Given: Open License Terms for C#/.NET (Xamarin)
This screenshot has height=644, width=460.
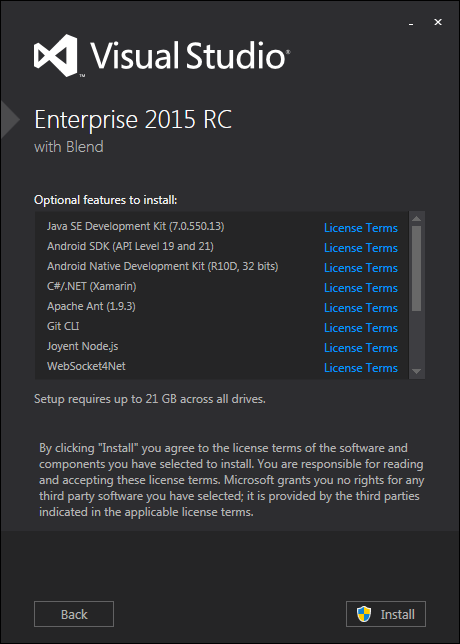Looking at the screenshot, I should point(361,288).
